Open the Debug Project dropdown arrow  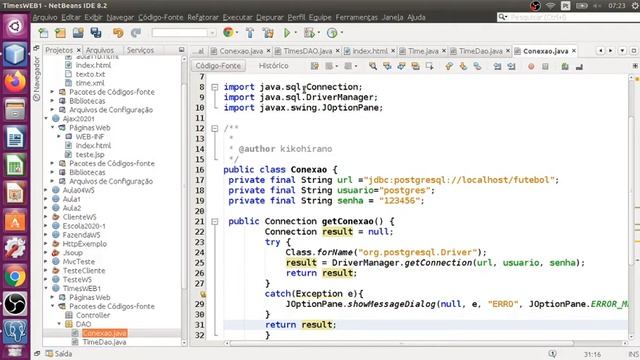(x=319, y=33)
